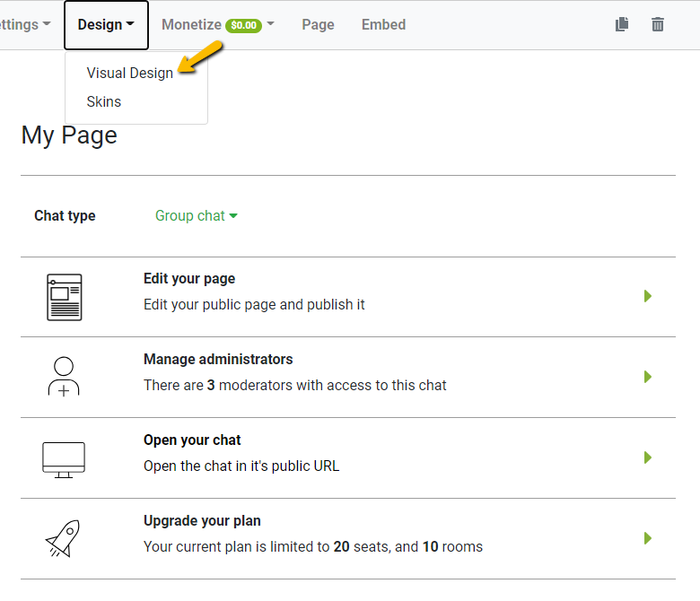Click the duplicate (copy) icon
This screenshot has width=700, height=601.
point(622,24)
